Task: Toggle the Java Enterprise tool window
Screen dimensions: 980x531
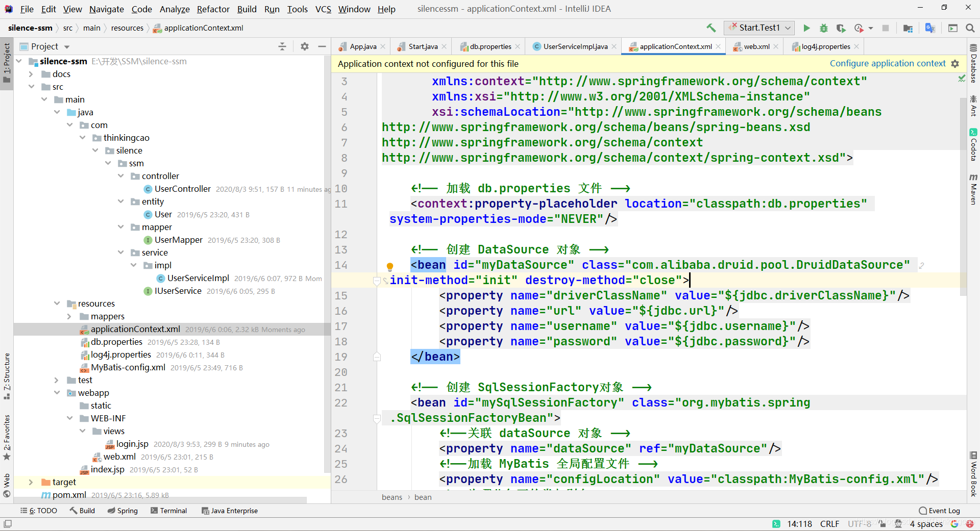Action: coord(230,511)
